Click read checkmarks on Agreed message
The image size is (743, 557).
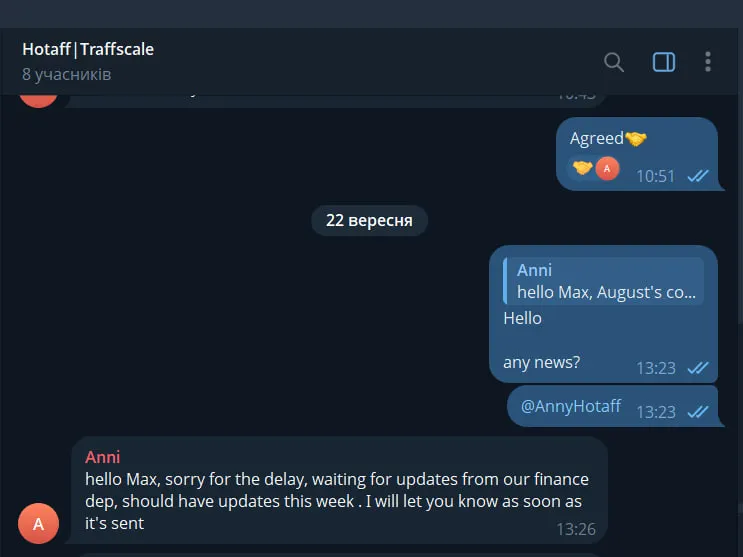tap(698, 176)
